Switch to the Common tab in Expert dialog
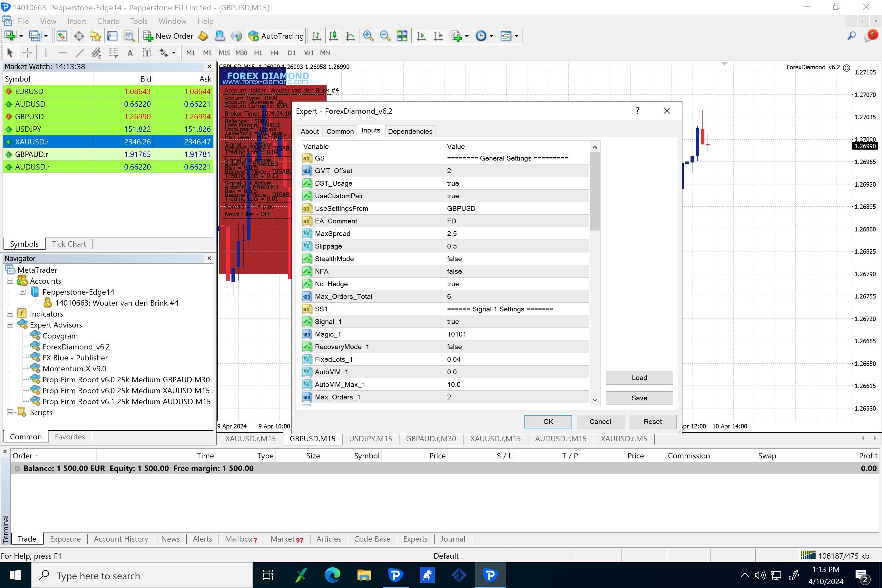This screenshot has width=882, height=588. point(340,131)
